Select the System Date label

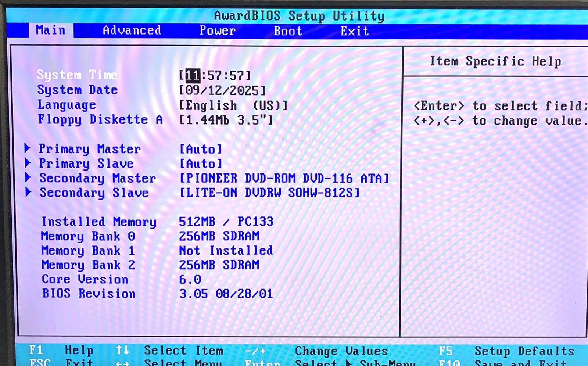coord(78,90)
